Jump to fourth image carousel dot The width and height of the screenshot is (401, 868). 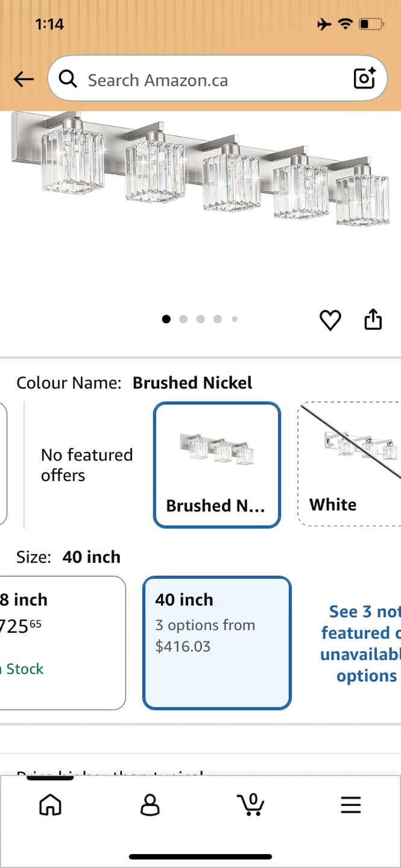(x=217, y=319)
